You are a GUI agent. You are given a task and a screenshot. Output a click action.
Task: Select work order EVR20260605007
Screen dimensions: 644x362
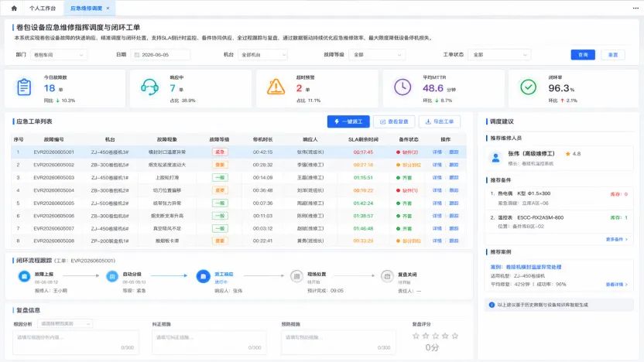tap(238, 228)
